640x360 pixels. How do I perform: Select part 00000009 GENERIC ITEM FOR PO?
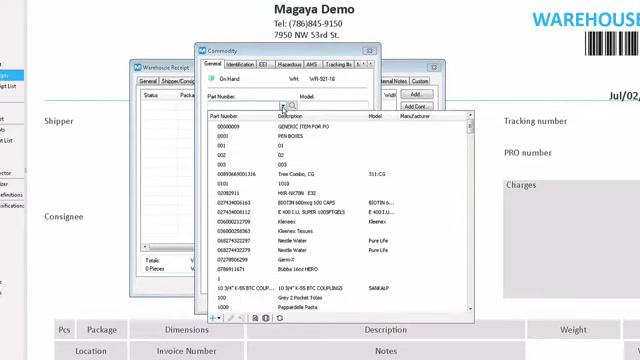point(338,127)
